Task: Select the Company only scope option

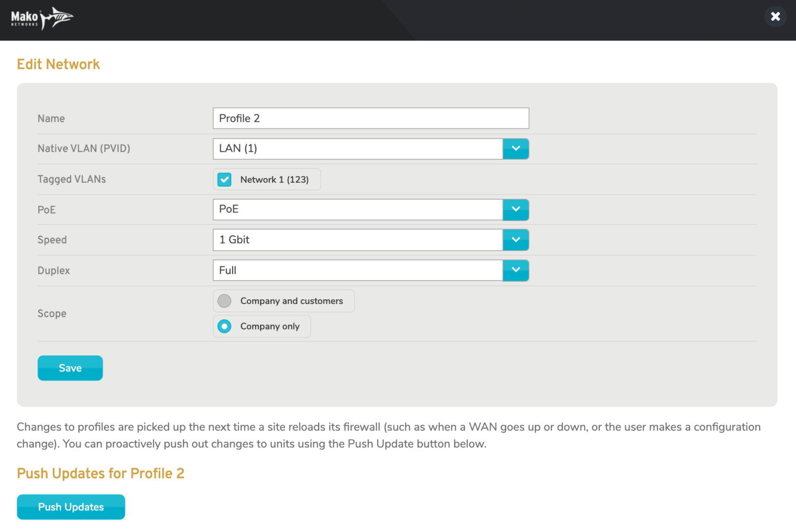Action: (224, 326)
